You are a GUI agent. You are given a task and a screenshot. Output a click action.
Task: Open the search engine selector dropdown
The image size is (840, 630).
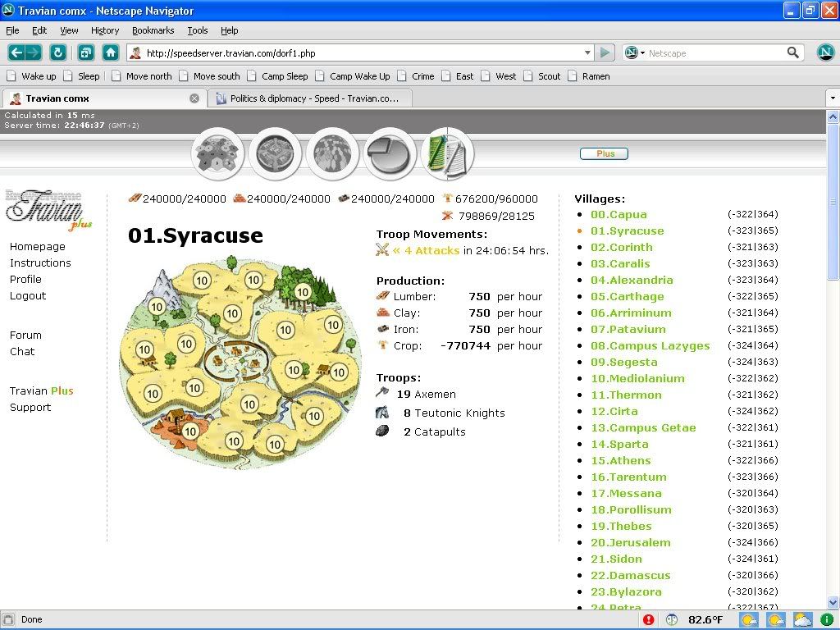pos(635,52)
